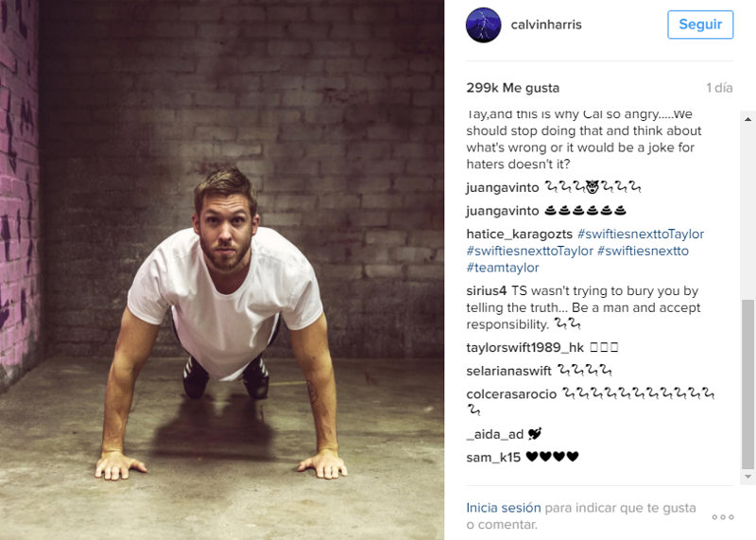Click the comments scrollbar thumb
The height and width of the screenshot is (540, 756).
tap(747, 384)
